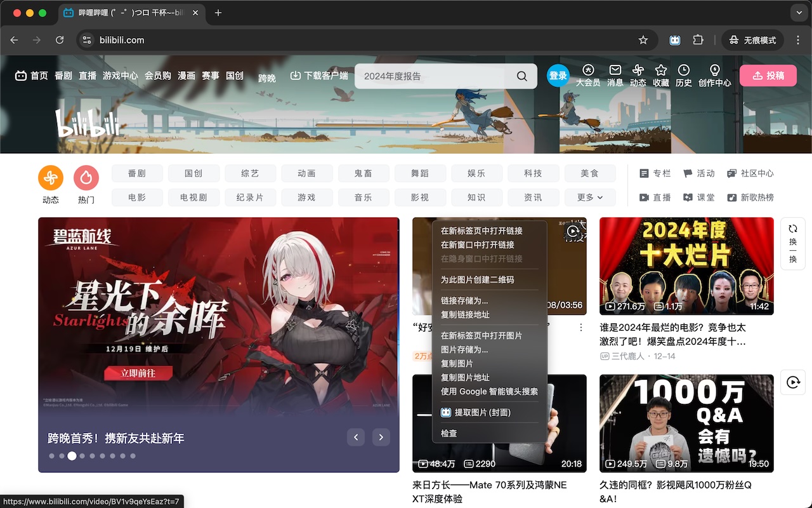Open the 更多 category dropdown
Viewport: 812px width, 508px height.
click(x=589, y=197)
